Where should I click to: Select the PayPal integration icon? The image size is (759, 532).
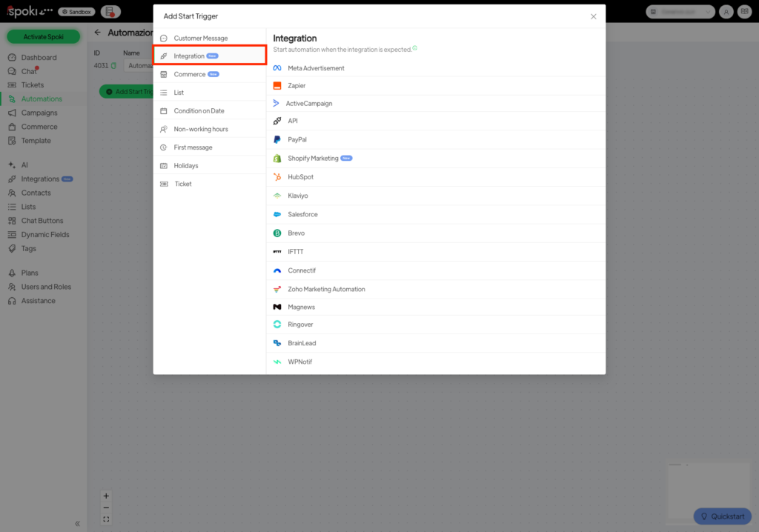click(x=277, y=139)
